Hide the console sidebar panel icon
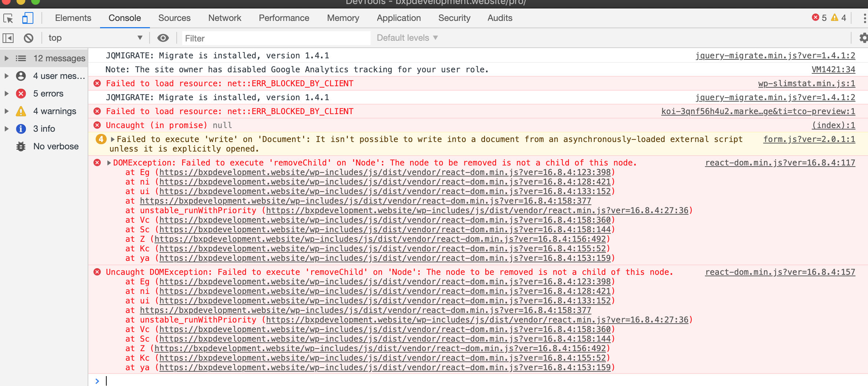 pos(8,38)
